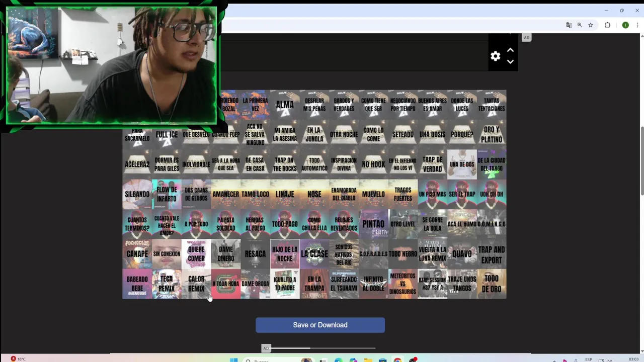This screenshot has height=362, width=644.
Task: Select the UNA DOSIS tile
Action: [x=433, y=134]
